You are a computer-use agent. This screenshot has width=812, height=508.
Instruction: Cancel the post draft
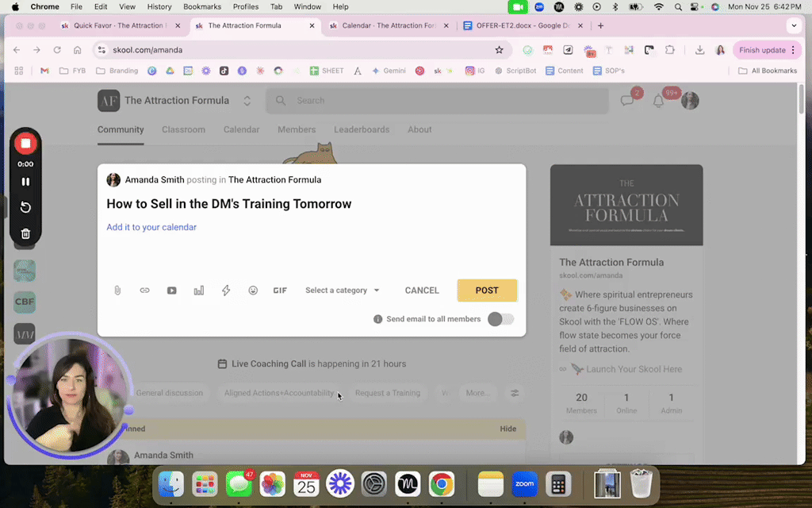coord(422,291)
